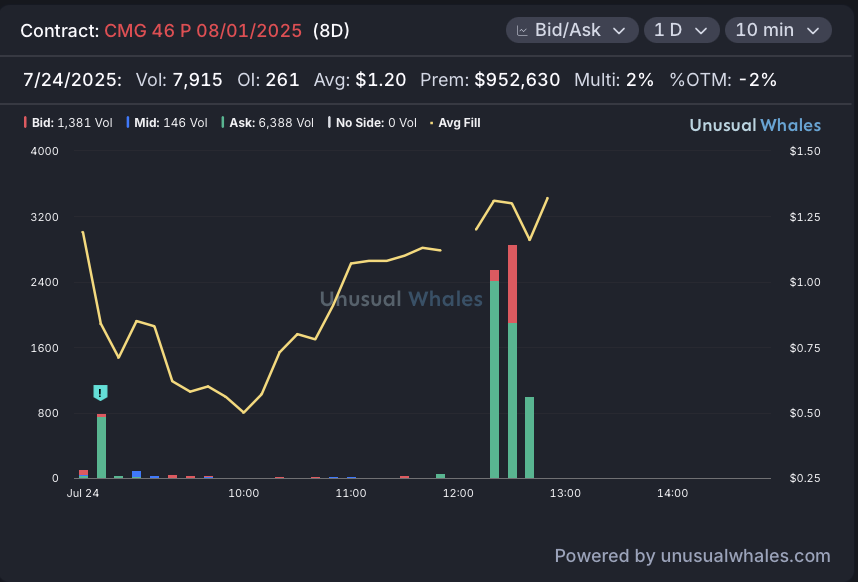
Task: Click the all-green bar near 12:40
Action: [529, 438]
